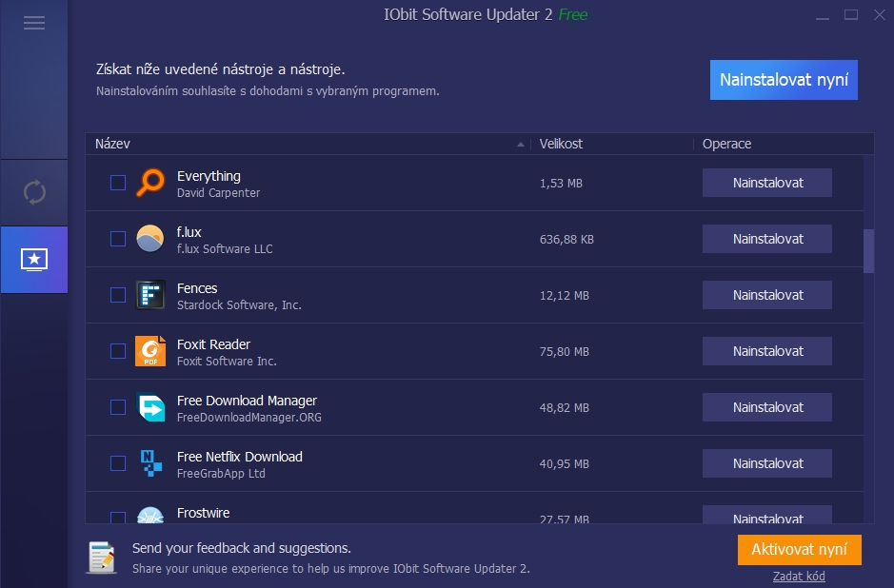Click the Operace column header
The height and width of the screenshot is (588, 894).
tap(726, 144)
